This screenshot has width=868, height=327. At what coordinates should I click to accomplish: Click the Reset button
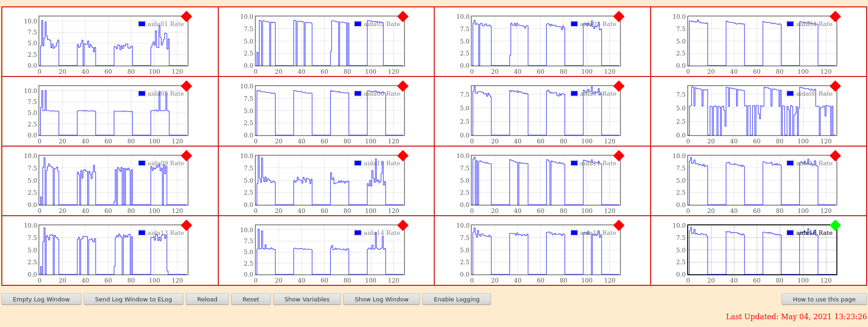click(x=251, y=299)
